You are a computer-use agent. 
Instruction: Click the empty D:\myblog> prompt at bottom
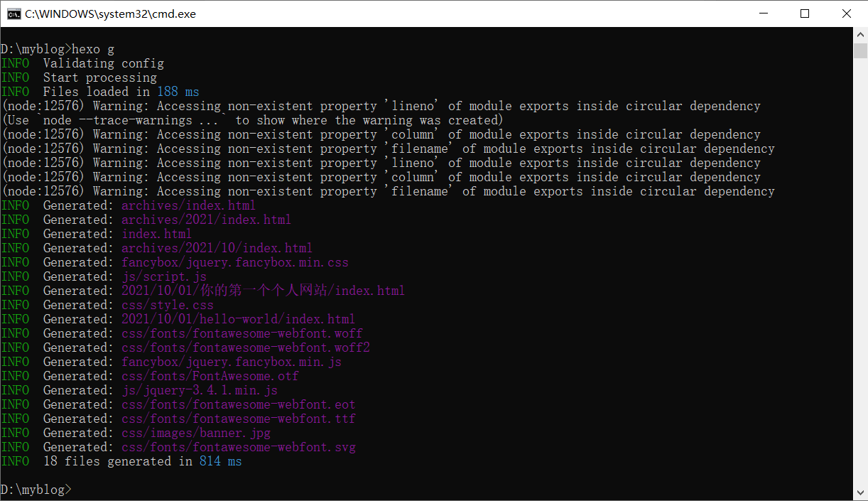(x=36, y=490)
